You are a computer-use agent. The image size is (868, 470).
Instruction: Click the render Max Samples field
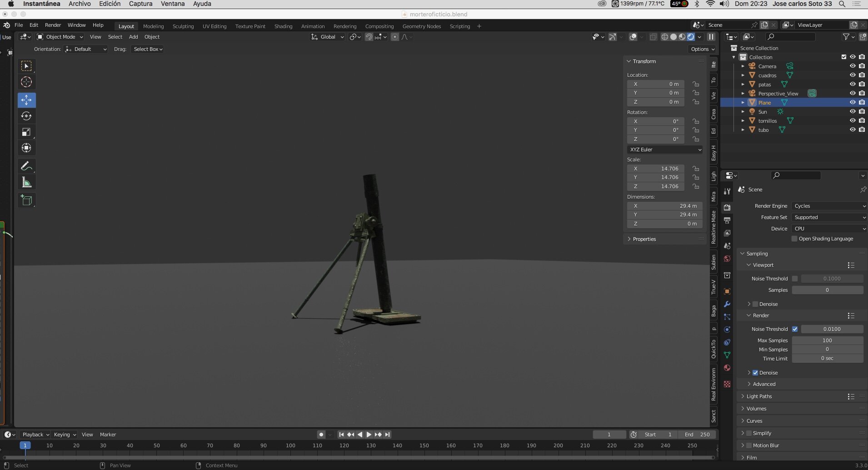(x=827, y=340)
